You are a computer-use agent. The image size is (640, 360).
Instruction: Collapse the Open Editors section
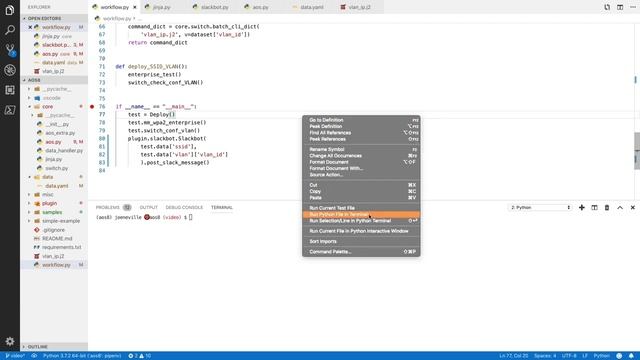tap(54, 18)
